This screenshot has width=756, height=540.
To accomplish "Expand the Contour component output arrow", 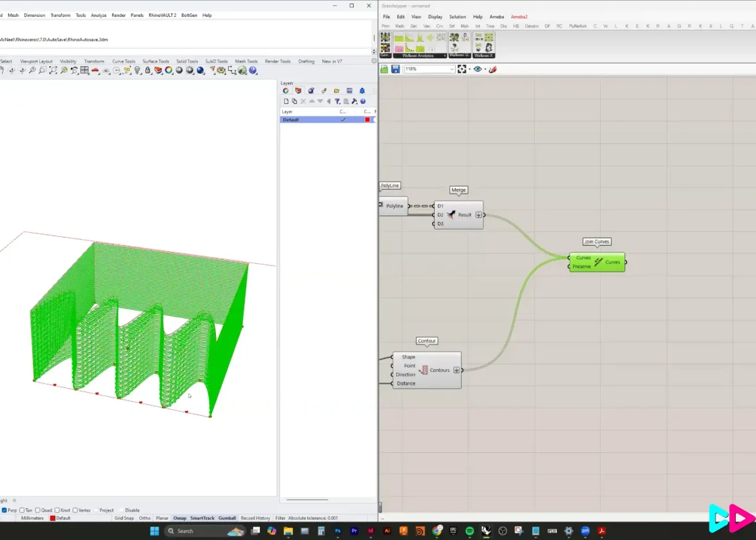I will pyautogui.click(x=457, y=370).
